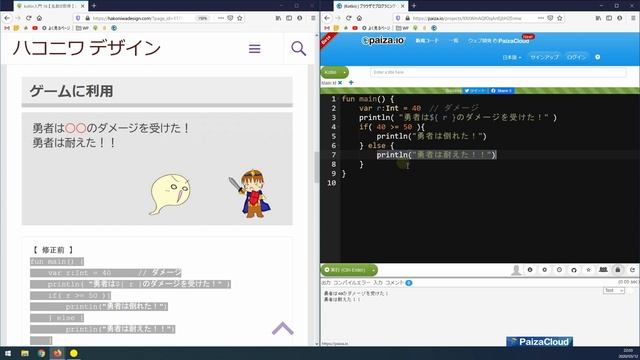Reload the left Firefox window page
This screenshot has width=640, height=360.
[29, 18]
